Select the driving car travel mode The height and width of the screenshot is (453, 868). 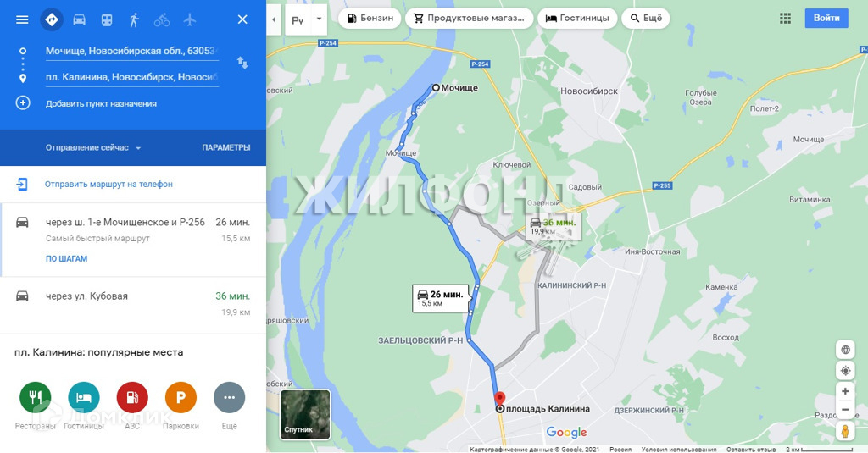pos(79,20)
